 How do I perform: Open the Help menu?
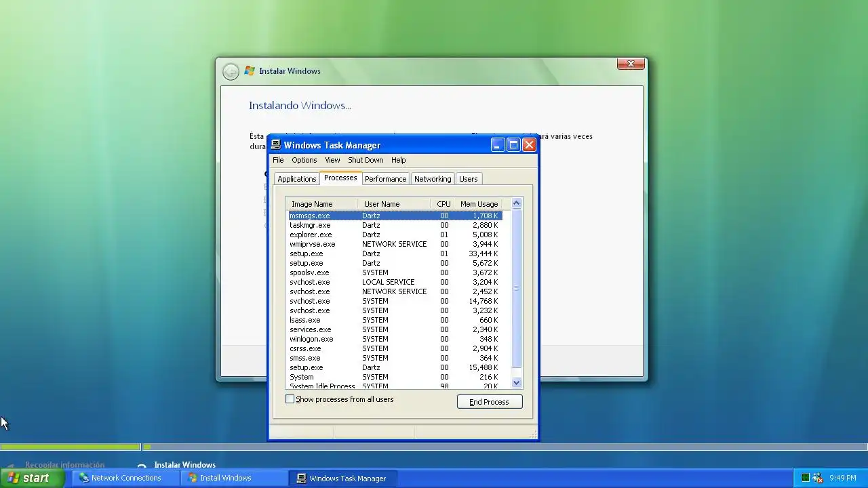[399, 160]
